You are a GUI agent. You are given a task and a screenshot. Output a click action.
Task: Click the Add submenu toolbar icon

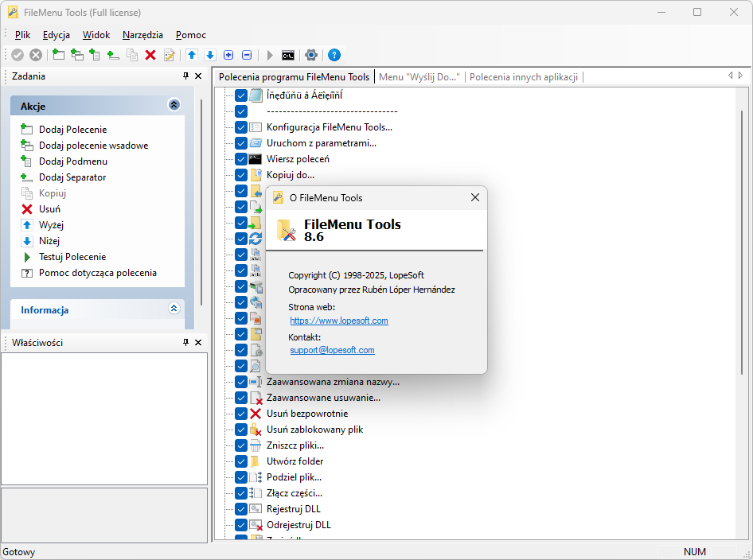point(95,55)
